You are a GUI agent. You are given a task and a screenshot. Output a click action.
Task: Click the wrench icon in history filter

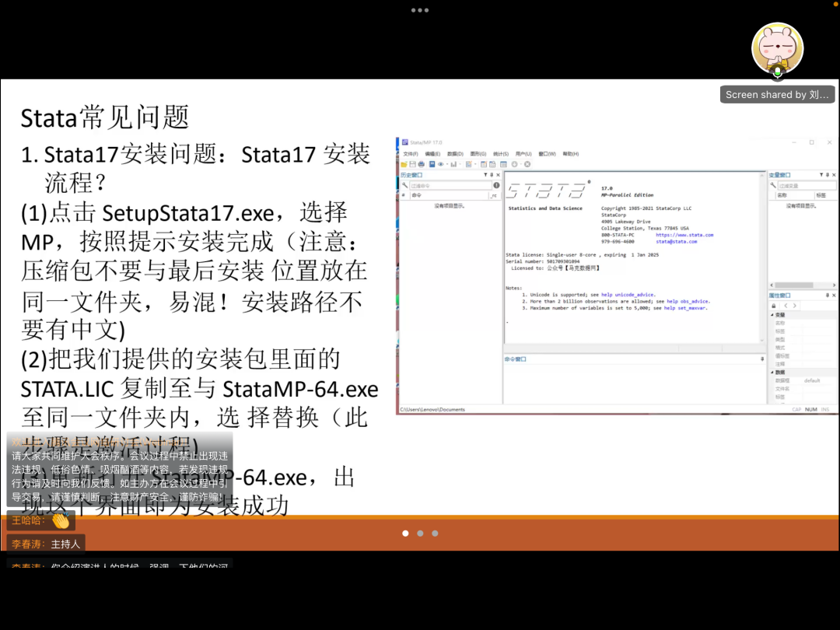coord(405,185)
